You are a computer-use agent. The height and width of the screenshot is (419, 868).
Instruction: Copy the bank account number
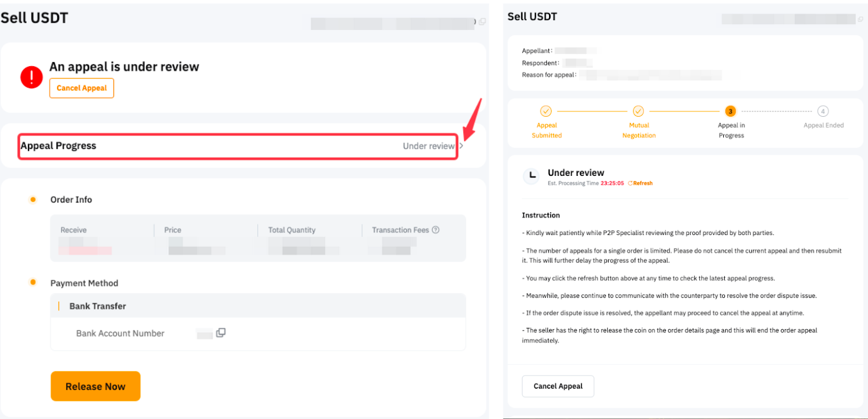221,333
